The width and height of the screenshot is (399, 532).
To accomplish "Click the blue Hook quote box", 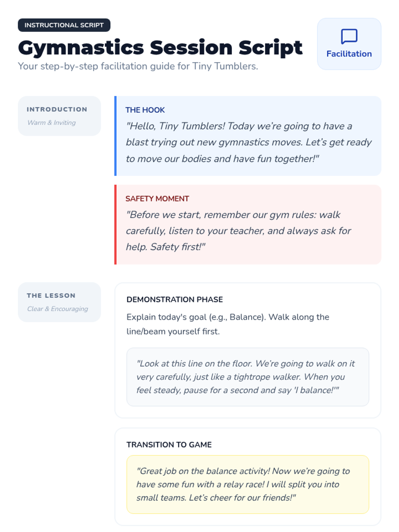I will pos(248,142).
